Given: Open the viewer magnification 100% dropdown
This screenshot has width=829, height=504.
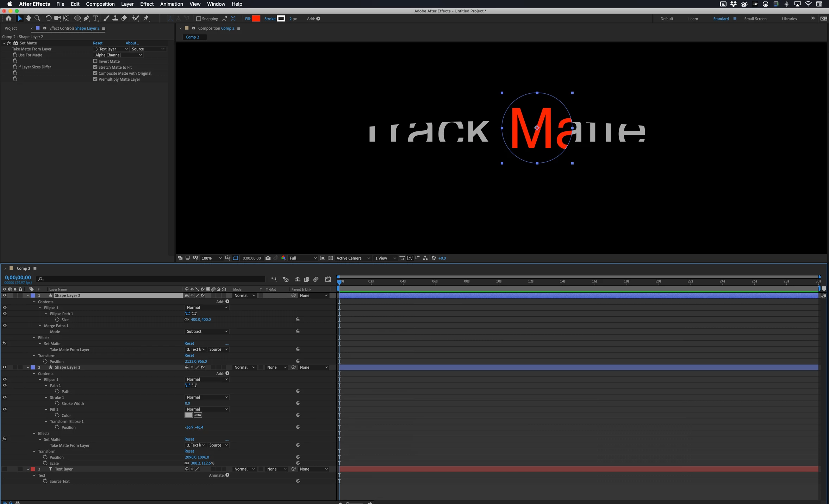Looking at the screenshot, I should (212, 258).
